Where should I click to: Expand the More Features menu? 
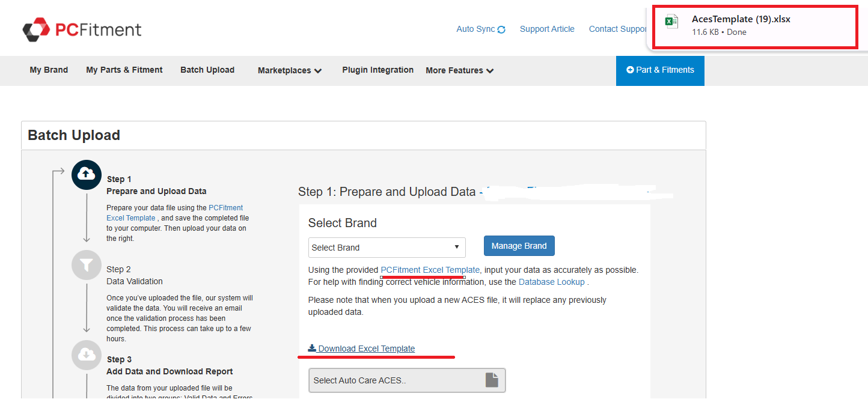(459, 71)
